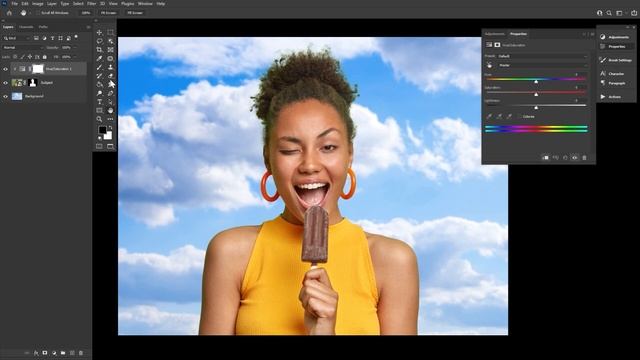Click the mask icon in Properties header

point(497,45)
